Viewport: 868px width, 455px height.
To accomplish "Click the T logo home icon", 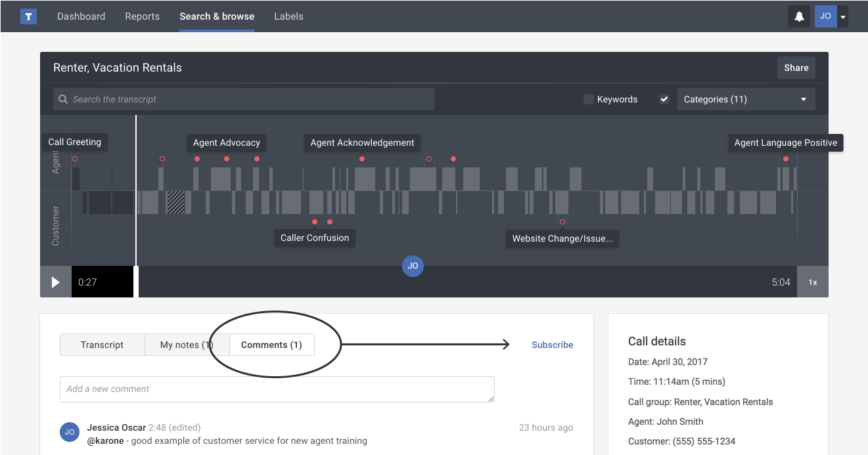I will tap(28, 16).
